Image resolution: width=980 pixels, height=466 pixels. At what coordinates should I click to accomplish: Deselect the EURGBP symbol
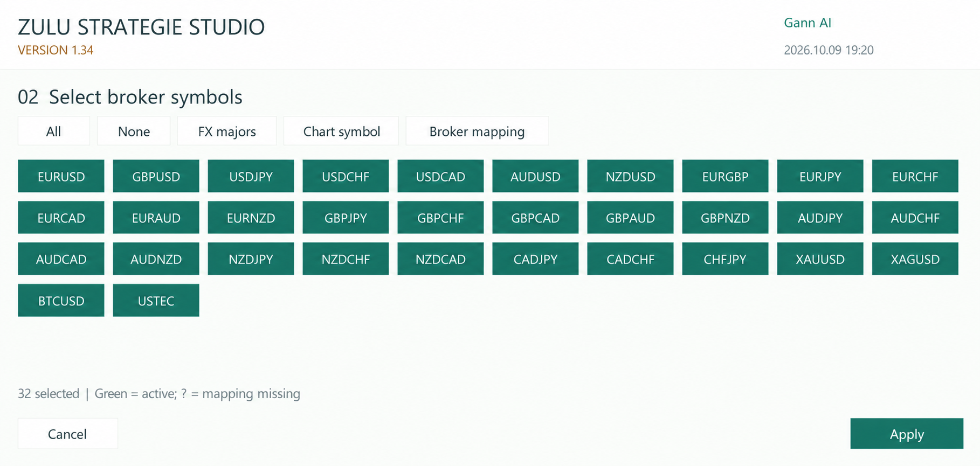point(725,176)
